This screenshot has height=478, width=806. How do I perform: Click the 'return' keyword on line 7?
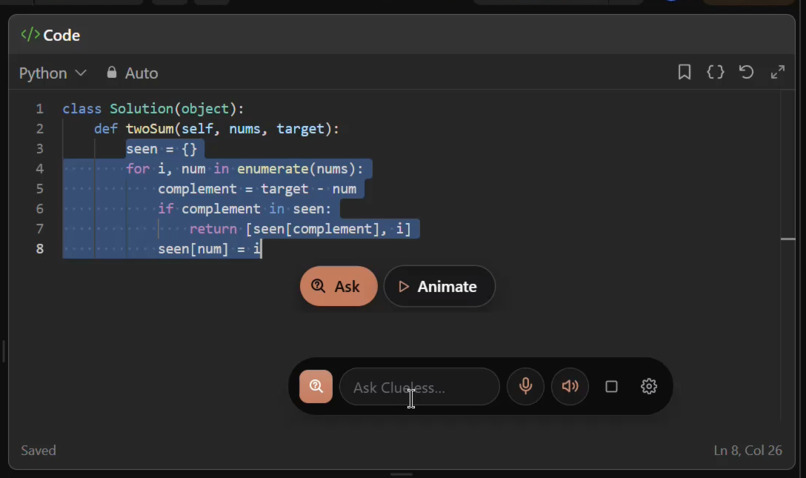click(213, 229)
